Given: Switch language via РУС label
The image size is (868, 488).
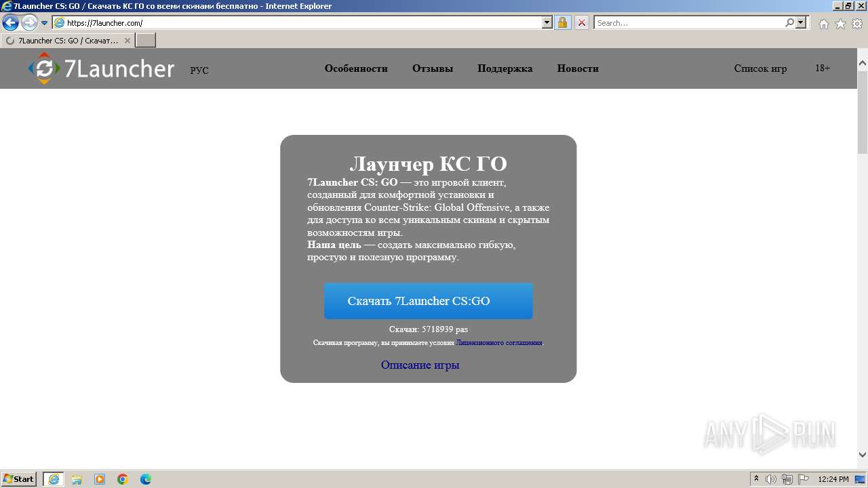Looking at the screenshot, I should 199,70.
